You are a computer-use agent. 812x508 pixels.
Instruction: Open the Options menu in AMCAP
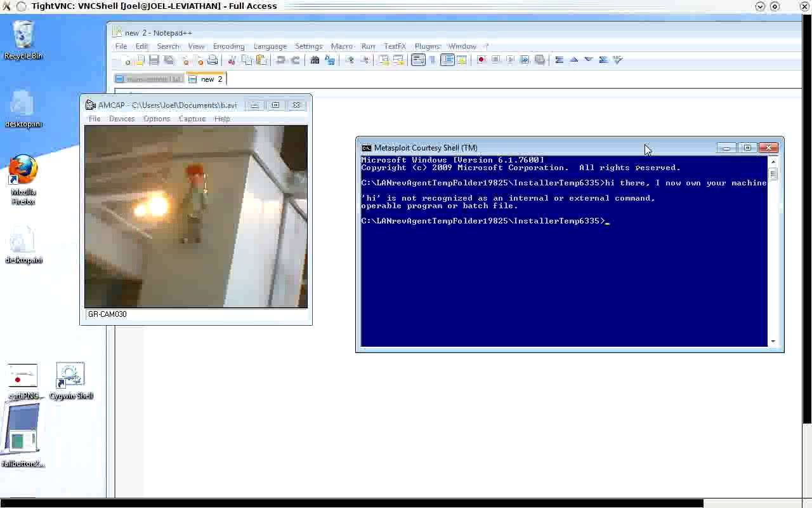157,119
